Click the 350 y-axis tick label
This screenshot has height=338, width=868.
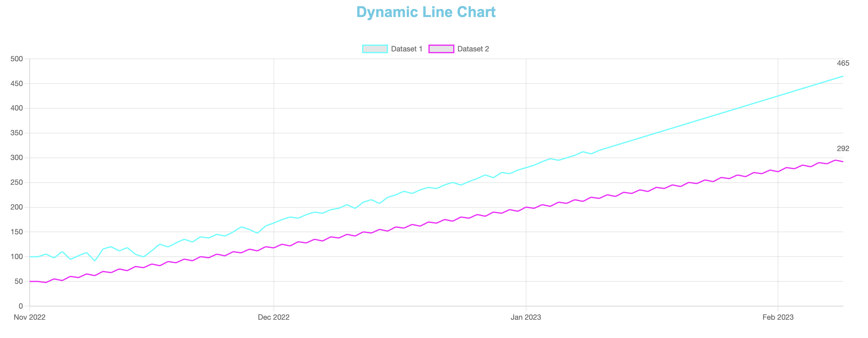click(x=17, y=133)
